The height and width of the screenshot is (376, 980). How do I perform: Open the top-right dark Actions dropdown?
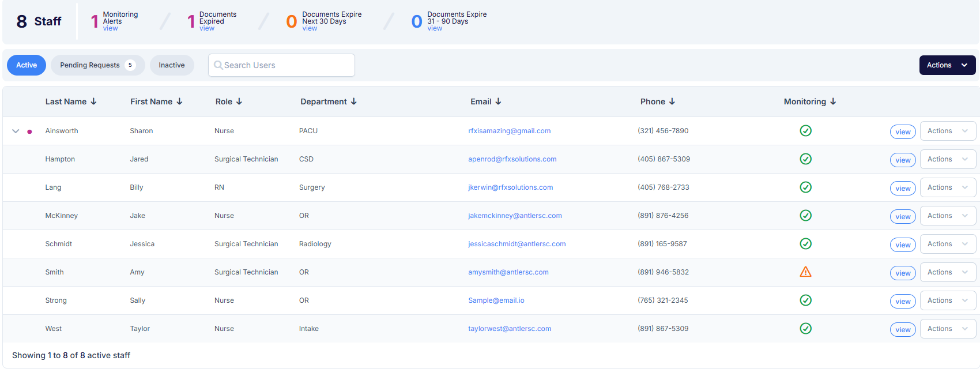coord(947,65)
